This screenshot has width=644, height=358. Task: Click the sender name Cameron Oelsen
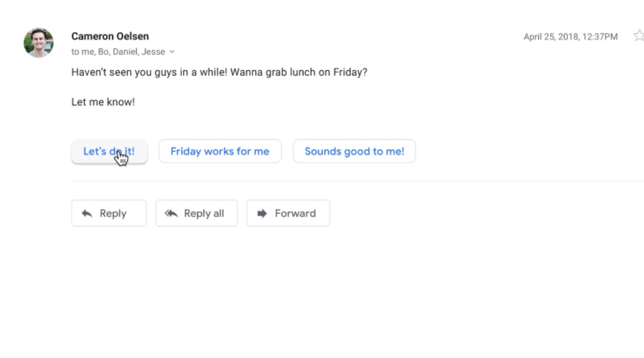110,36
